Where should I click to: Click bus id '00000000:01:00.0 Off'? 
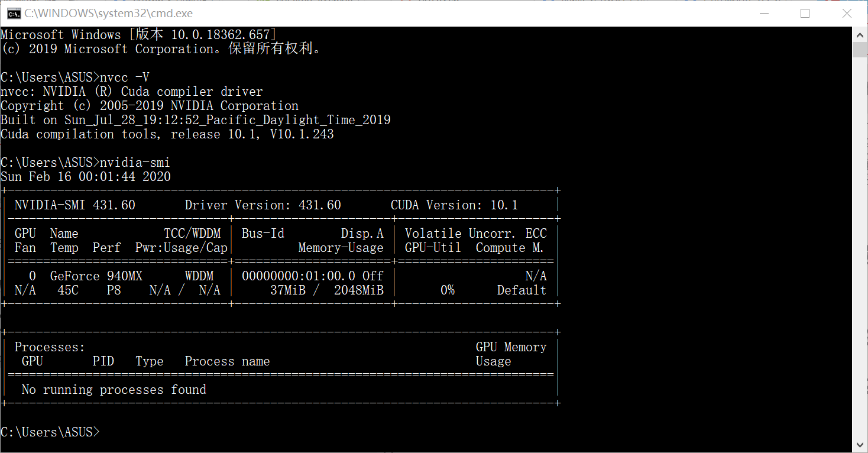[x=313, y=276]
